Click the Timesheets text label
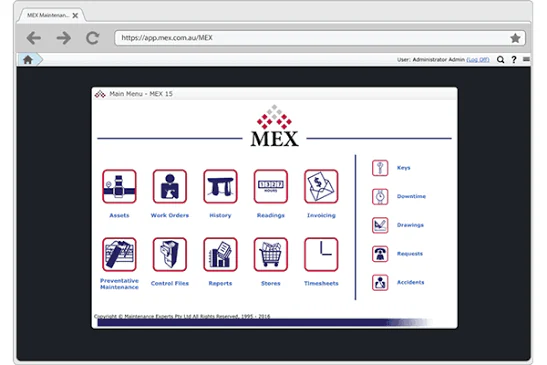 click(321, 283)
